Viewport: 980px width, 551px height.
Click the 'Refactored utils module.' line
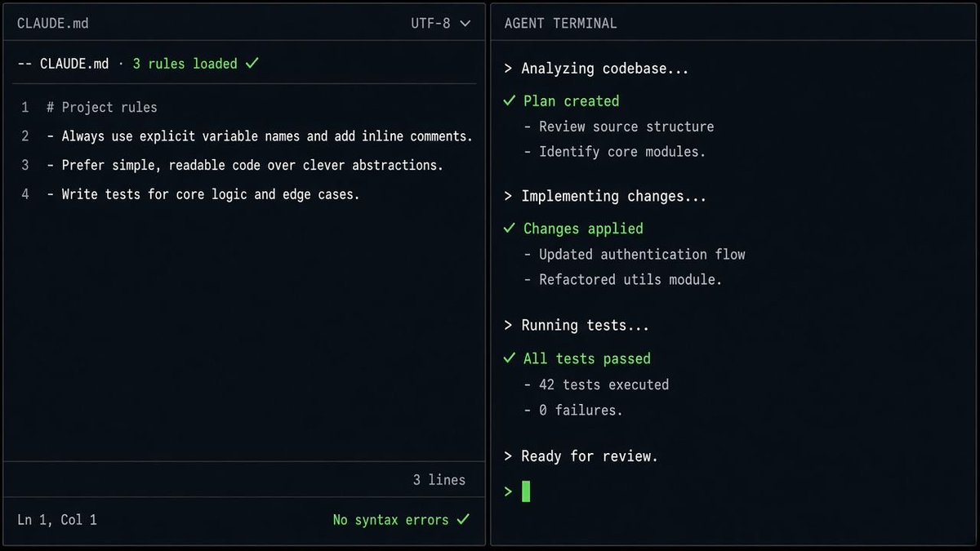pos(623,279)
